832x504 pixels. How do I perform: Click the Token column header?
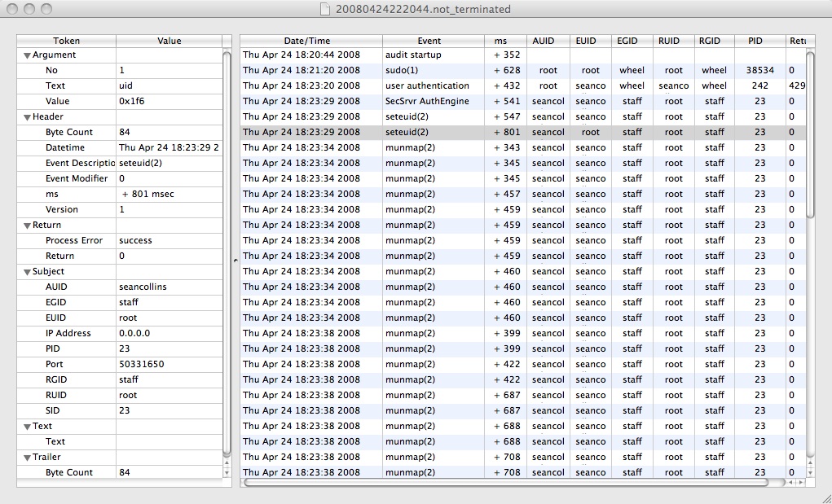(66, 41)
